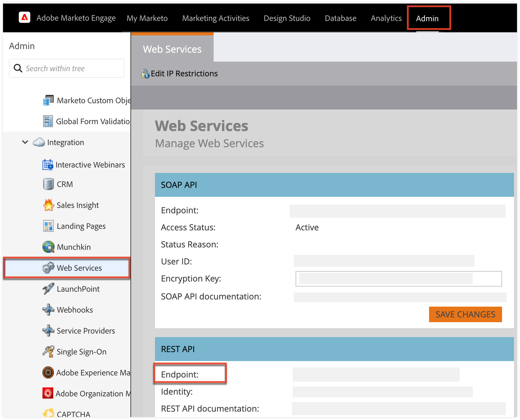
Task: Select the Adobe Organization red icon
Action: pos(48,393)
